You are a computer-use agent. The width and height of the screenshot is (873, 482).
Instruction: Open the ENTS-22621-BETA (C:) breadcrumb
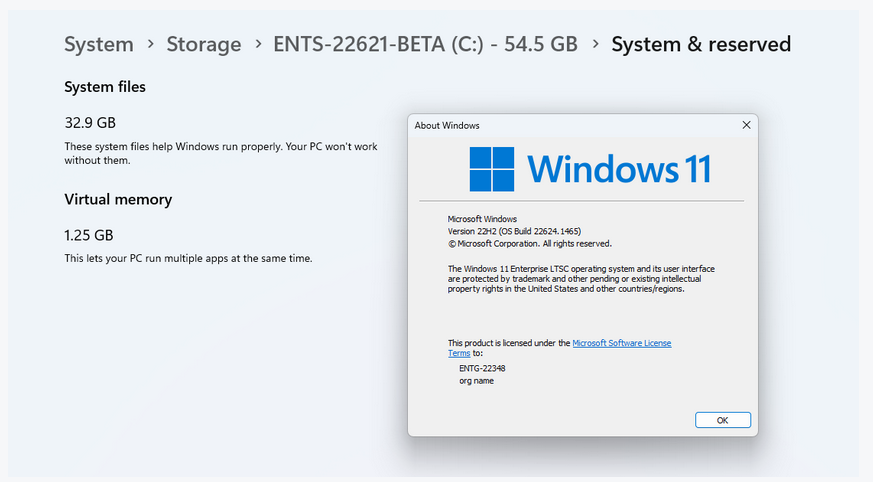pyautogui.click(x=425, y=44)
